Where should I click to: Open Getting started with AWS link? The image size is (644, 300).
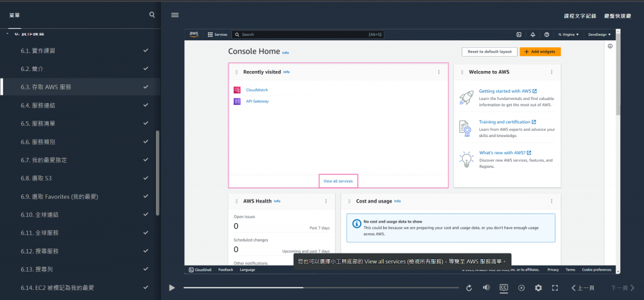(x=508, y=91)
